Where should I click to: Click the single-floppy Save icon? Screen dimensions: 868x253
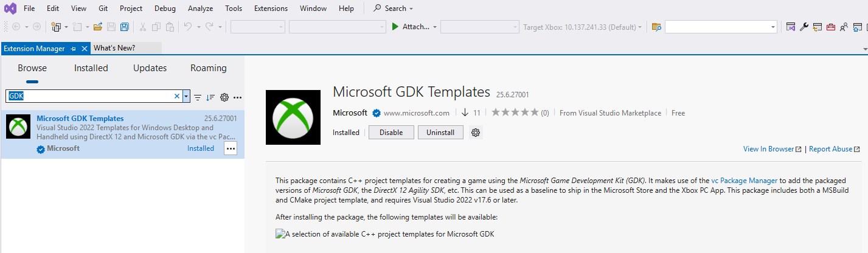[x=111, y=27]
